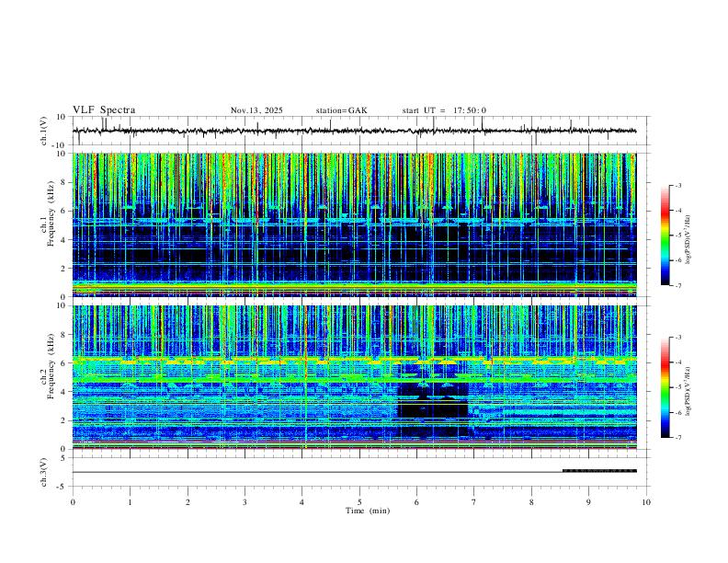The height and width of the screenshot is (563, 728).
Task: Click the ch.1 voltage waveform trace
Action: (x=354, y=131)
